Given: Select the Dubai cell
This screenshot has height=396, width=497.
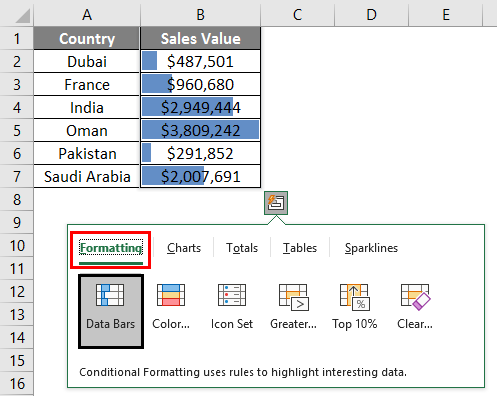Looking at the screenshot, I should coord(87,61).
